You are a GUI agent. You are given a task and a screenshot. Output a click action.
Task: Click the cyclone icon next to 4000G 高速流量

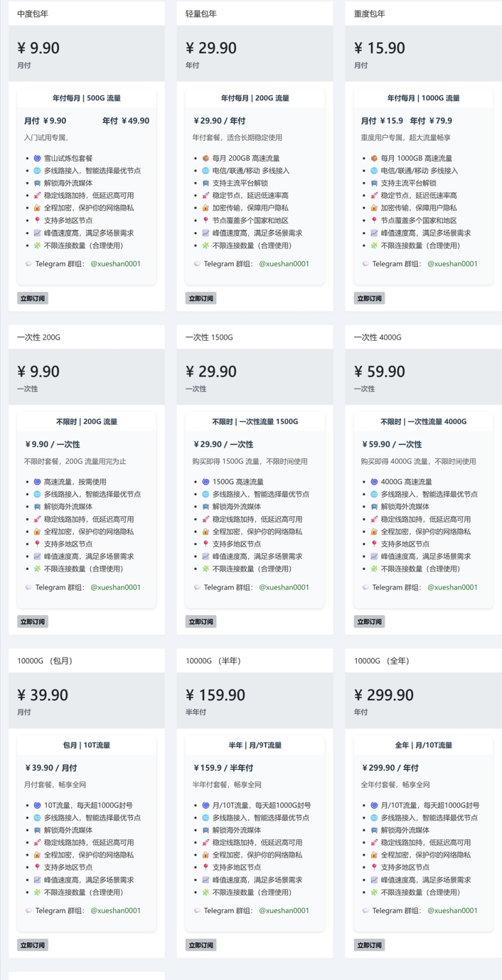click(x=374, y=482)
